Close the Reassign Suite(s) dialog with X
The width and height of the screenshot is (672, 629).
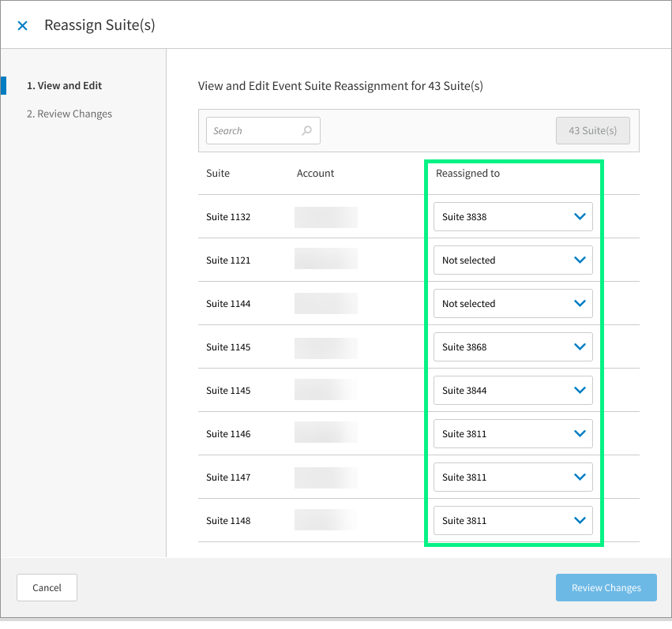coord(23,25)
